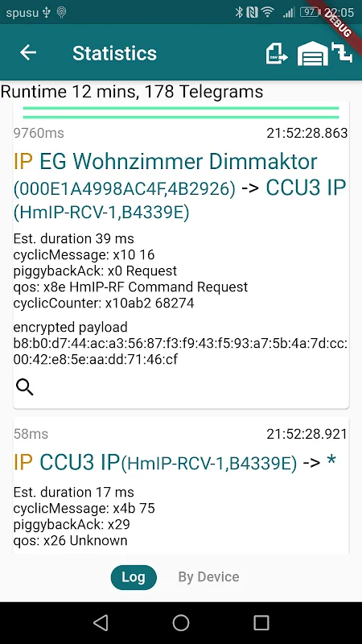Open the garage door icon in toolbar
This screenshot has width=362, height=644.
point(313,54)
